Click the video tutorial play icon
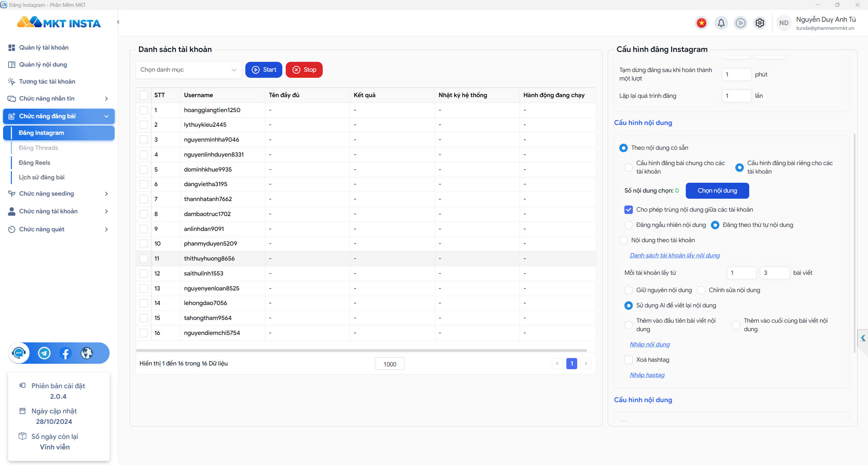868x465 pixels. 740,23
